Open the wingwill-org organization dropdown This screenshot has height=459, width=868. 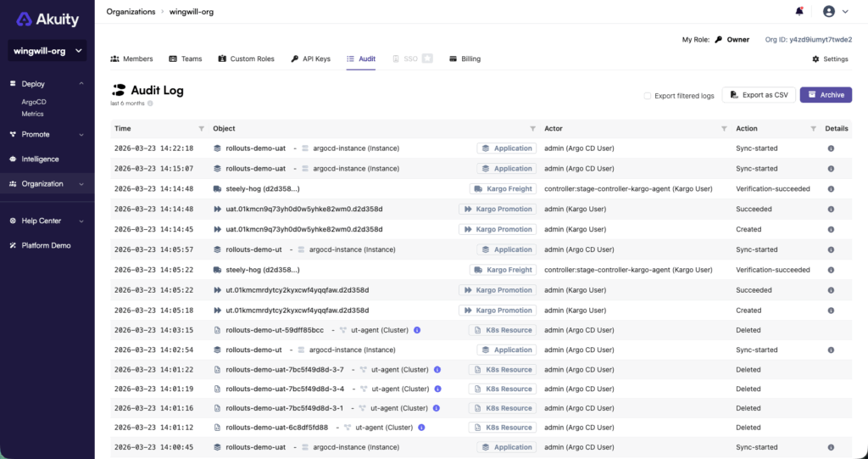tap(47, 50)
